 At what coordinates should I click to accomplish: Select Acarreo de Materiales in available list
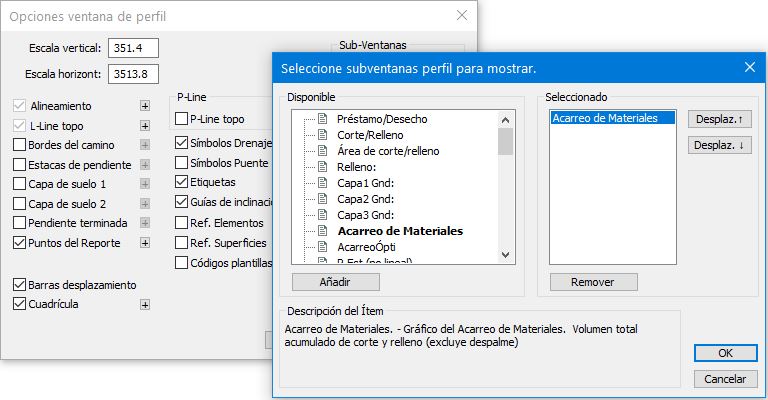click(399, 231)
